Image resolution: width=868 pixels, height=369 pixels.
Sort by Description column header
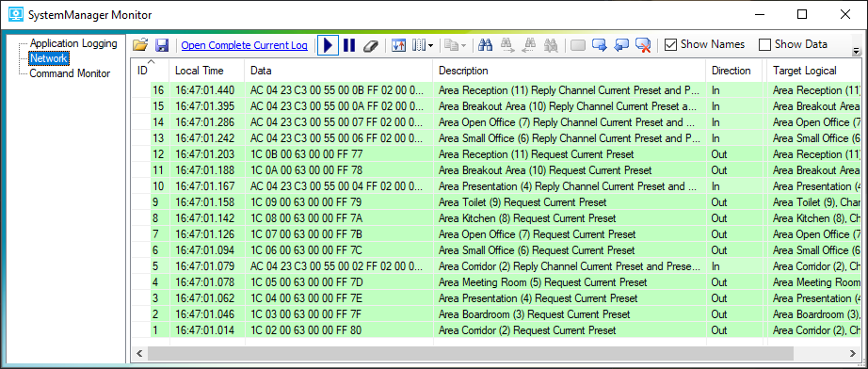pyautogui.click(x=569, y=71)
